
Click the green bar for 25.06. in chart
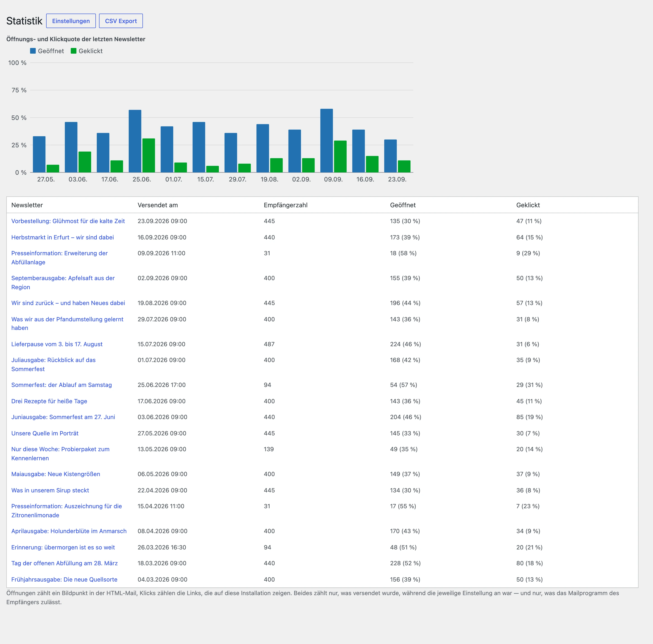click(149, 156)
